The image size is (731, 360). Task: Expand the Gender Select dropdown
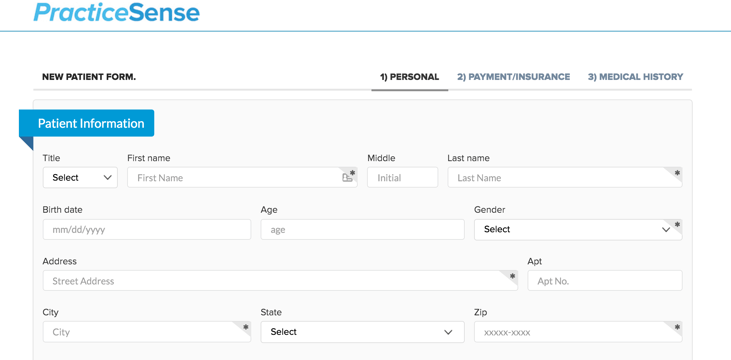click(578, 229)
